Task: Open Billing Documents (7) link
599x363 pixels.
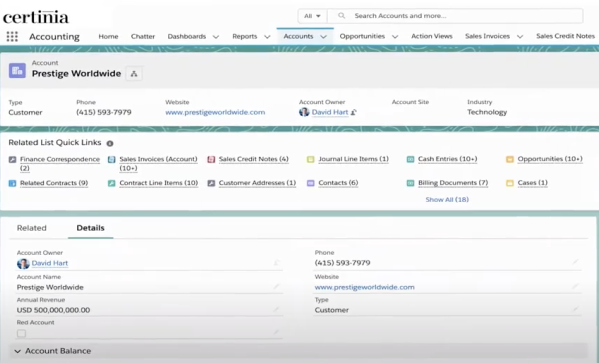Action: pos(453,183)
